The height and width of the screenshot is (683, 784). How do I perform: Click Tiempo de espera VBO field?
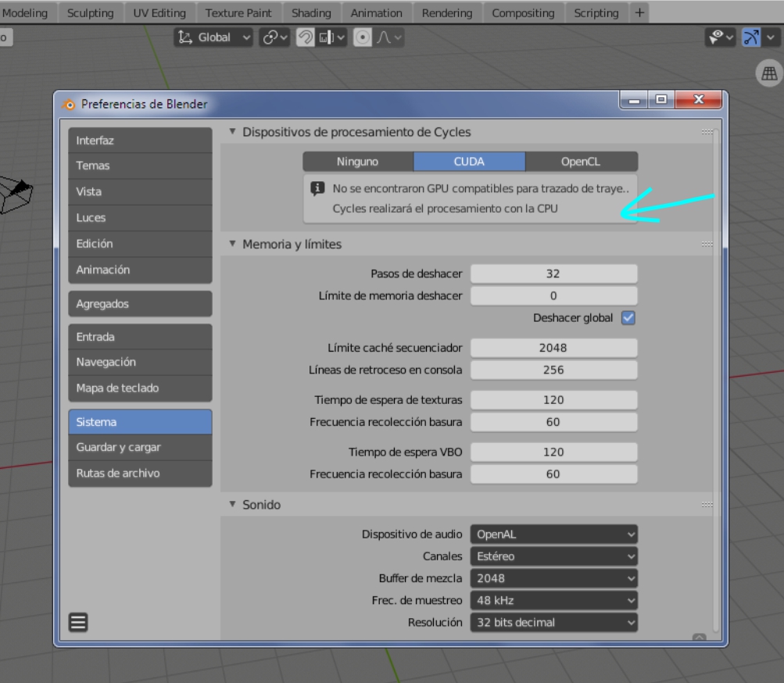[x=554, y=452]
